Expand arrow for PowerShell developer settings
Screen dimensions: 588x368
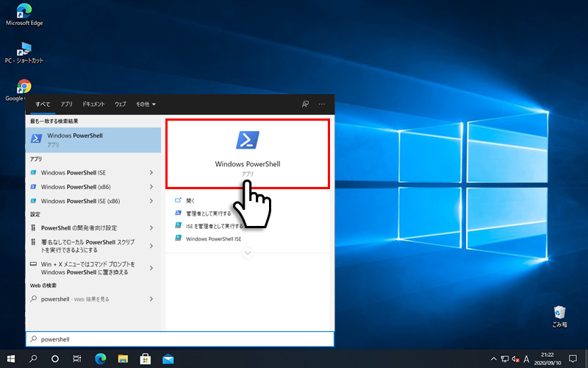coord(151,228)
